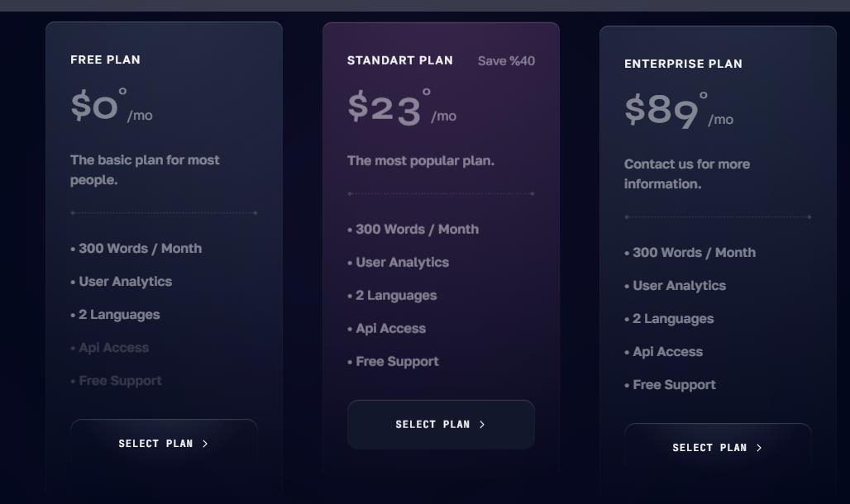Click "The most popular plan." description

click(421, 160)
